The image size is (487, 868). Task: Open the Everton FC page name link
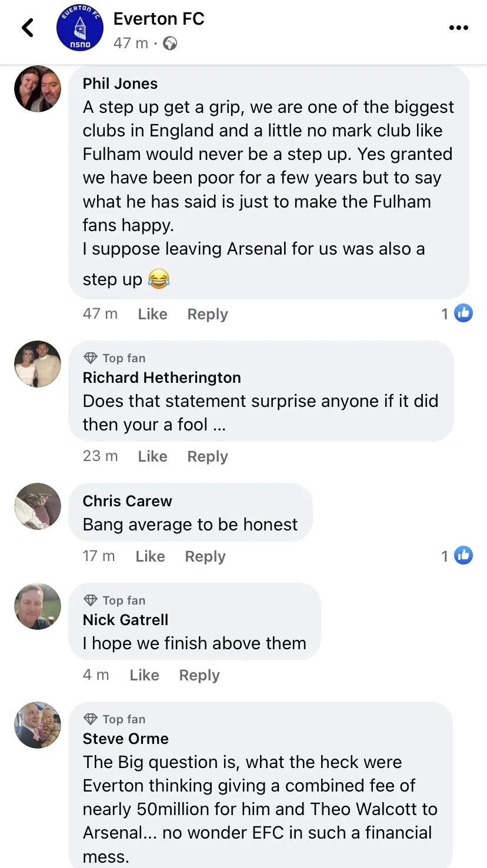point(159,19)
